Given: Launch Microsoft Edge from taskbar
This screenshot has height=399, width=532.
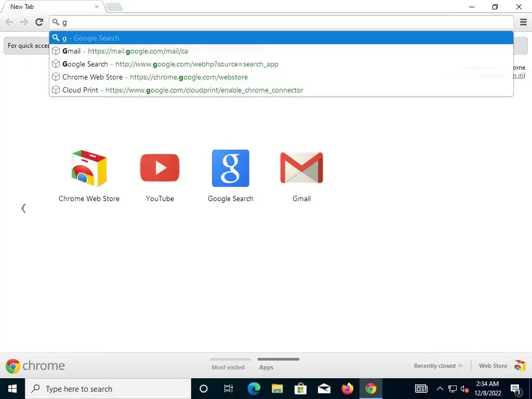Looking at the screenshot, I should click(254, 389).
